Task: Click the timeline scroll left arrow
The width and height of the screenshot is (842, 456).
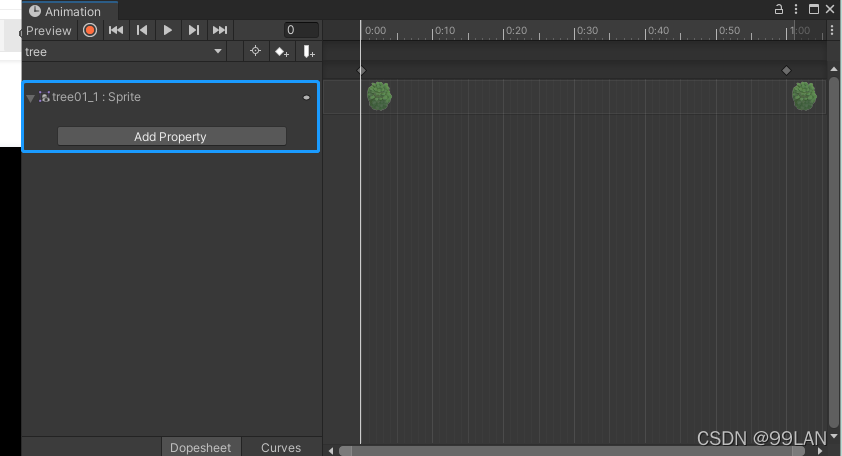Action: coord(331,451)
